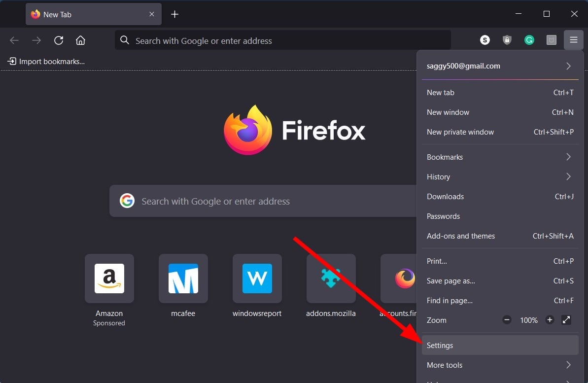Expand the Bookmarks submenu

(x=500, y=157)
